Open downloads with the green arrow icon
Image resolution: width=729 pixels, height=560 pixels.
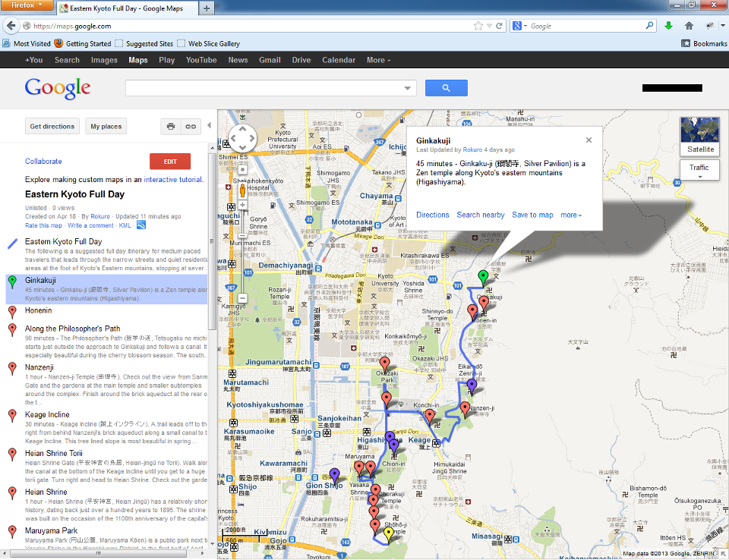tap(668, 26)
